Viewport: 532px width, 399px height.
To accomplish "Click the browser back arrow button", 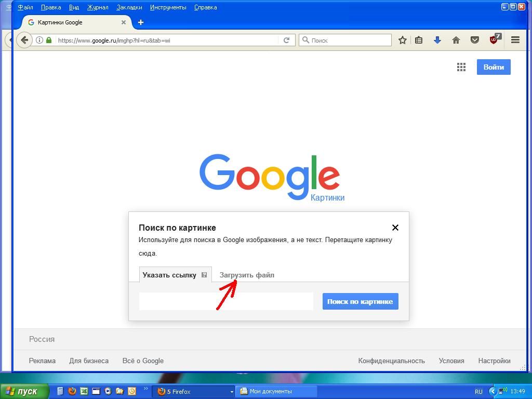I will [x=24, y=40].
